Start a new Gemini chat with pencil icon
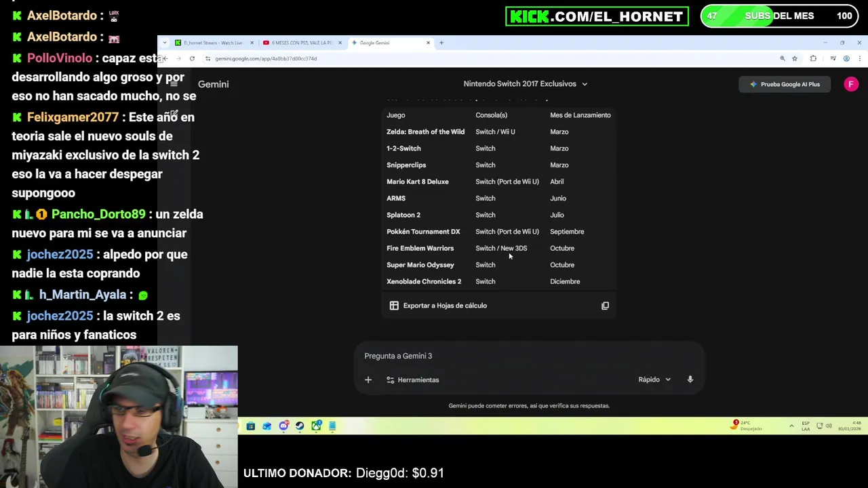Viewport: 868px width, 488px height. pos(174,115)
